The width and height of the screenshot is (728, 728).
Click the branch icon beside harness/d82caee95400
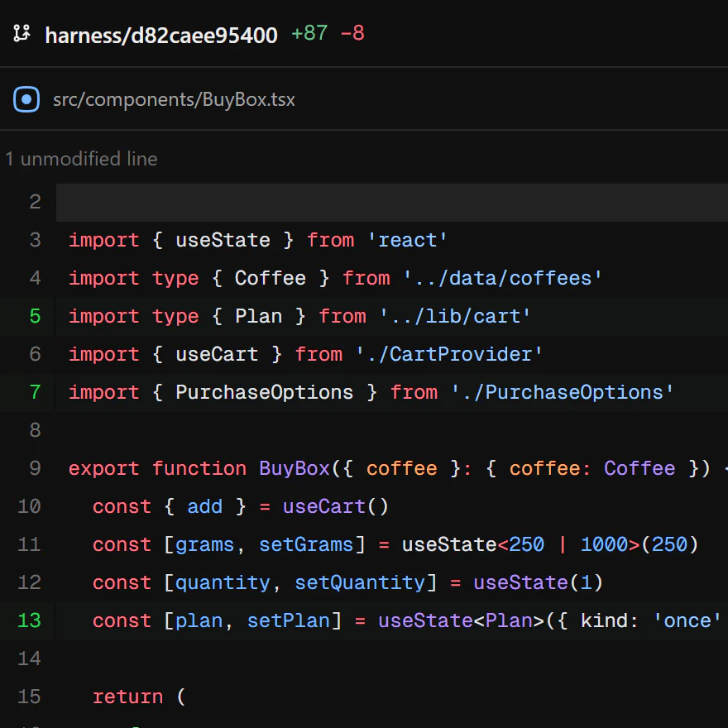point(22,34)
